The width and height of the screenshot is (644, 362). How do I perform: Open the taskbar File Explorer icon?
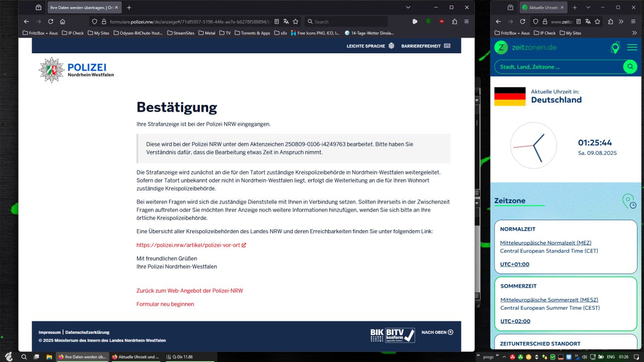[49, 357]
